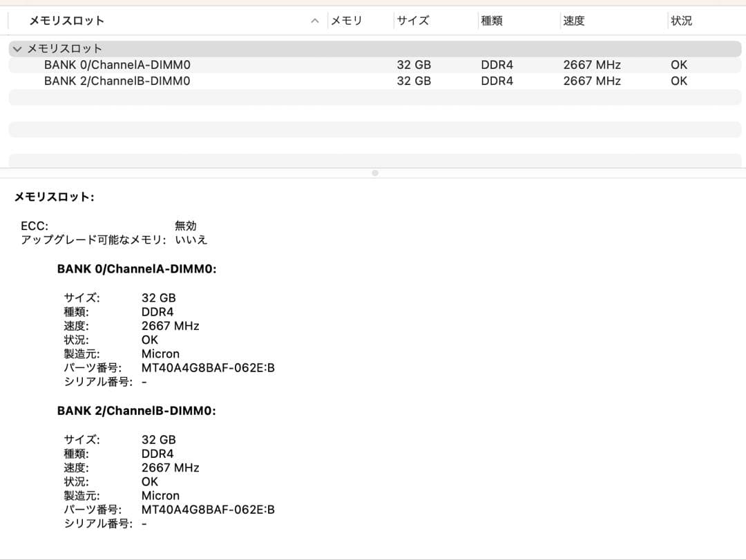Viewport: 746px width, 560px height.
Task: Click the sort arrow on メモリスロット column
Action: click(x=315, y=21)
